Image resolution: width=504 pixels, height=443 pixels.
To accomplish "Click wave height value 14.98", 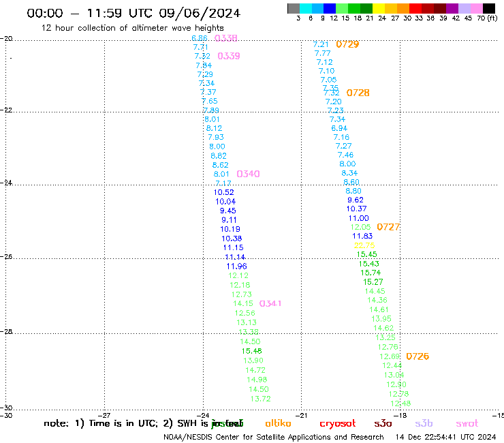I will 257,380.
